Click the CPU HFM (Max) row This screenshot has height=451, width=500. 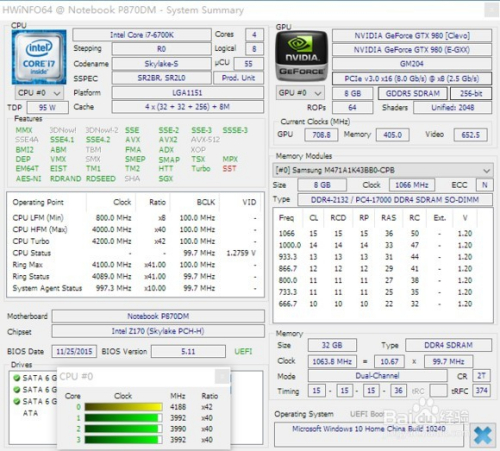click(135, 230)
